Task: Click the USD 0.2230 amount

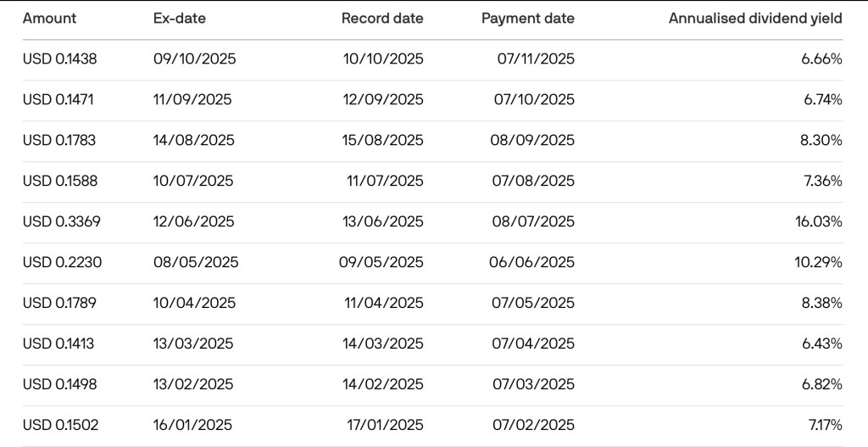Action: pos(62,262)
